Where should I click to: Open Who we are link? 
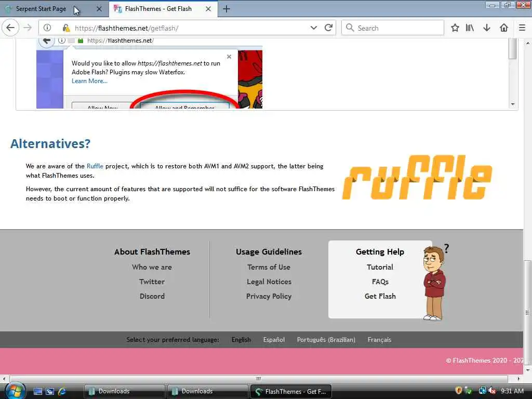click(x=152, y=267)
